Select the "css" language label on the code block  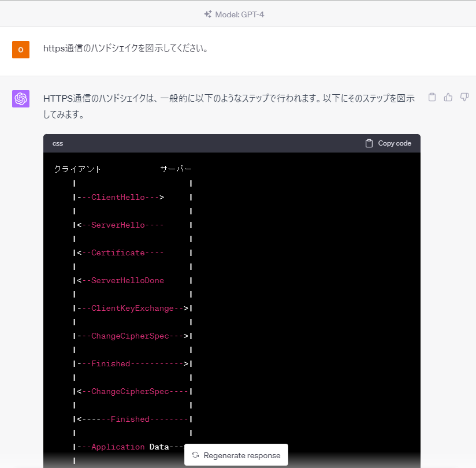[58, 143]
